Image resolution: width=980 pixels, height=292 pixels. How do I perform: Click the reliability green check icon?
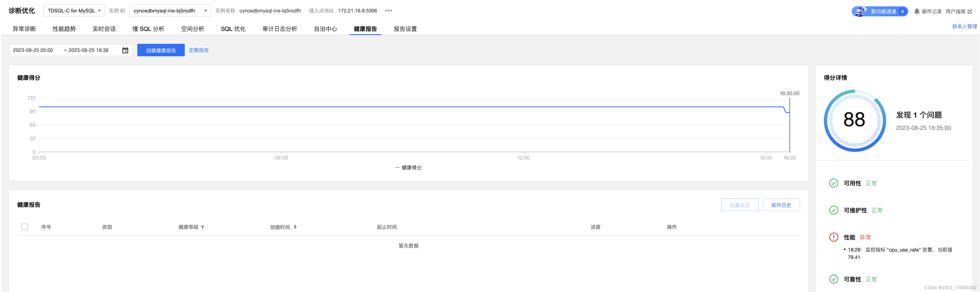point(833,279)
